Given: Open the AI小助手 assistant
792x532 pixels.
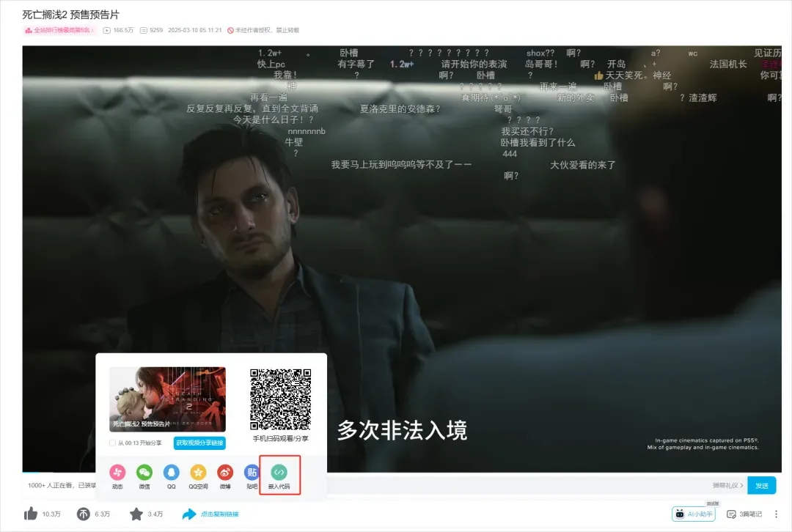Looking at the screenshot, I should [x=694, y=514].
